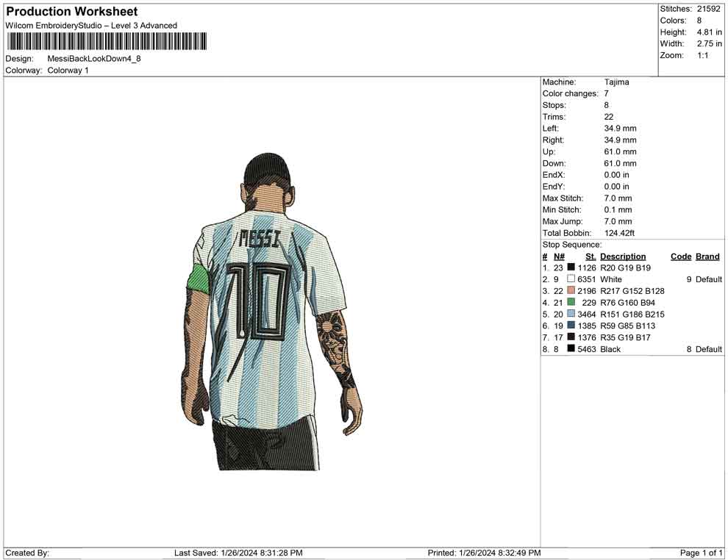This screenshot has width=728, height=560.
Task: Click the Up value 61.0 mm
Action: [621, 151]
